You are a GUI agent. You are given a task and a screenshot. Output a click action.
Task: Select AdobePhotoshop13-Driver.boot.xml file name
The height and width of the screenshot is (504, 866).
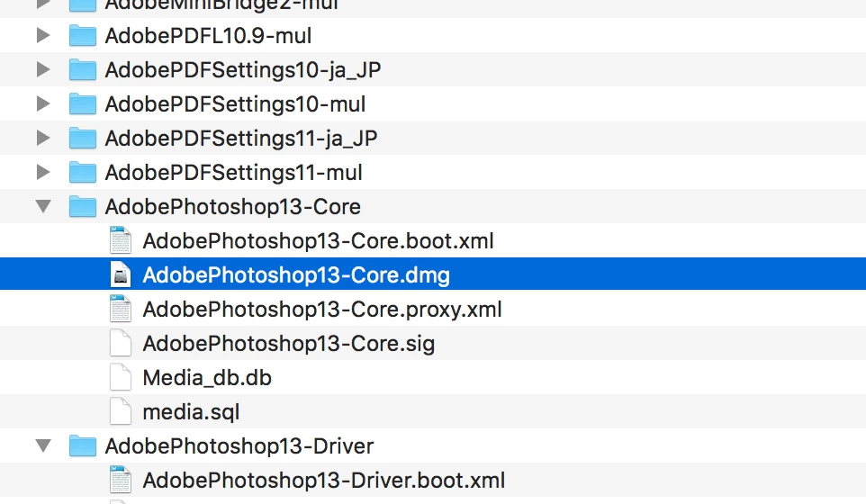(x=324, y=481)
